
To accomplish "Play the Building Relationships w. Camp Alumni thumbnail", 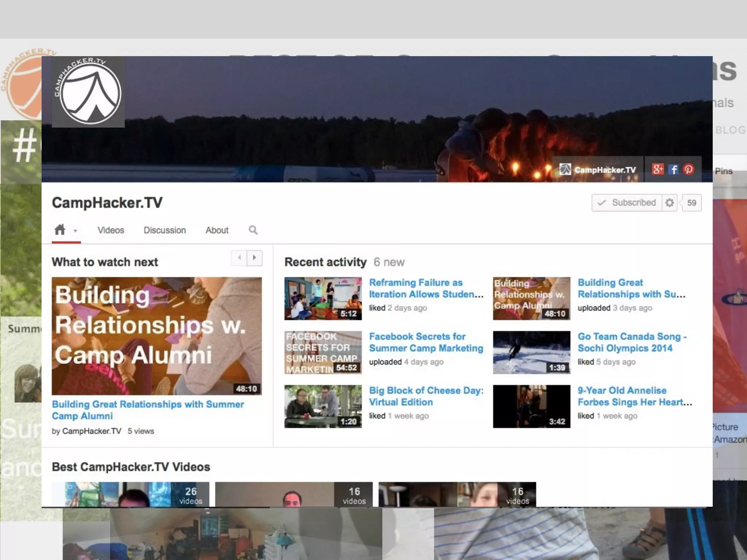I will 156,336.
